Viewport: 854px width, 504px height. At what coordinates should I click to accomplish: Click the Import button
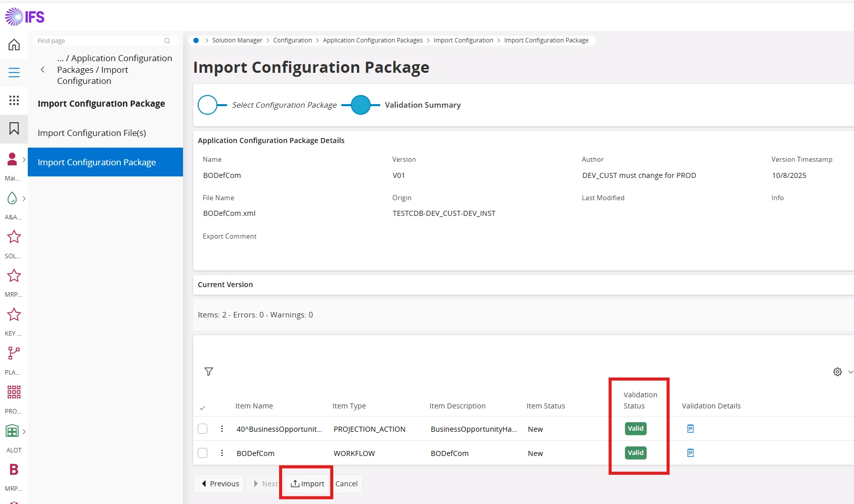[x=307, y=484]
